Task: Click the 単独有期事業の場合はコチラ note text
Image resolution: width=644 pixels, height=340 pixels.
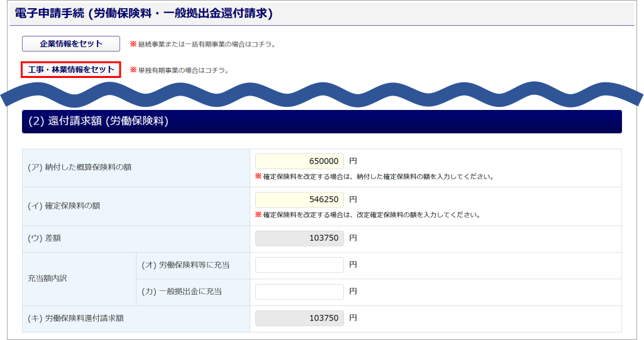Action: point(183,70)
